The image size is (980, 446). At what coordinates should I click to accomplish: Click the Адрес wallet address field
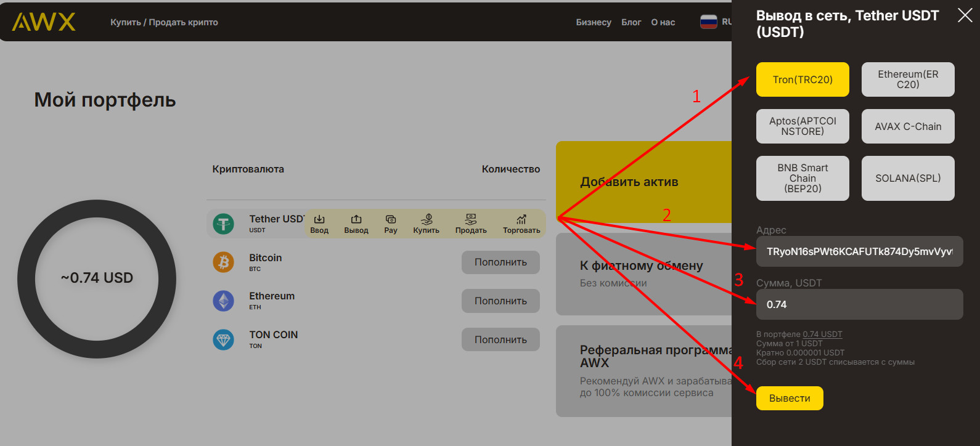[x=859, y=251]
